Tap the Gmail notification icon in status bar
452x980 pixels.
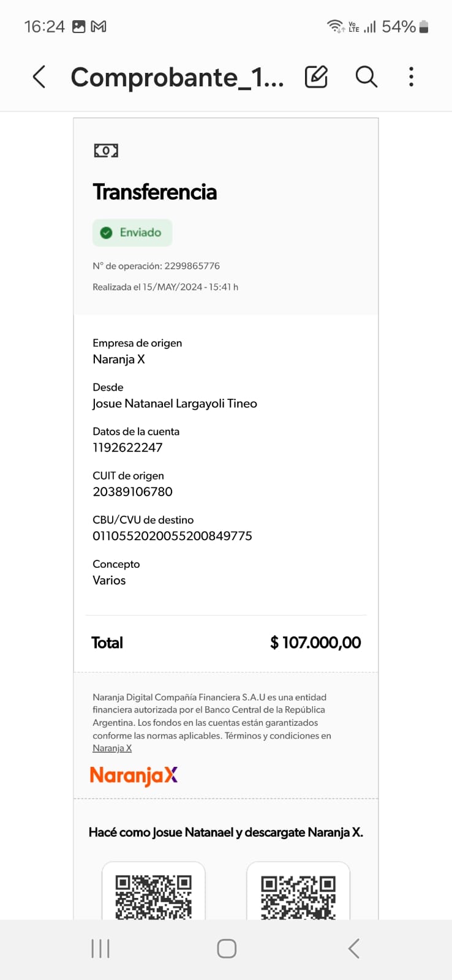pyautogui.click(x=99, y=26)
